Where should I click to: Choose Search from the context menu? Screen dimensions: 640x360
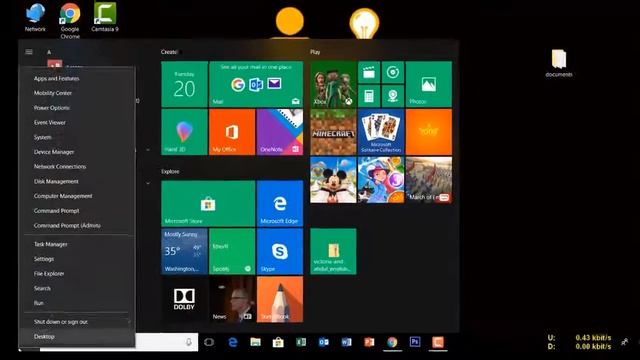[x=78, y=288]
